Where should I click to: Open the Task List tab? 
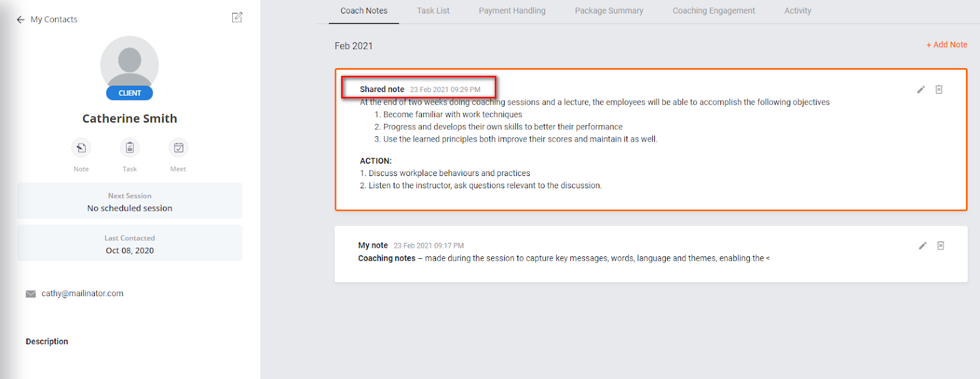tap(433, 11)
